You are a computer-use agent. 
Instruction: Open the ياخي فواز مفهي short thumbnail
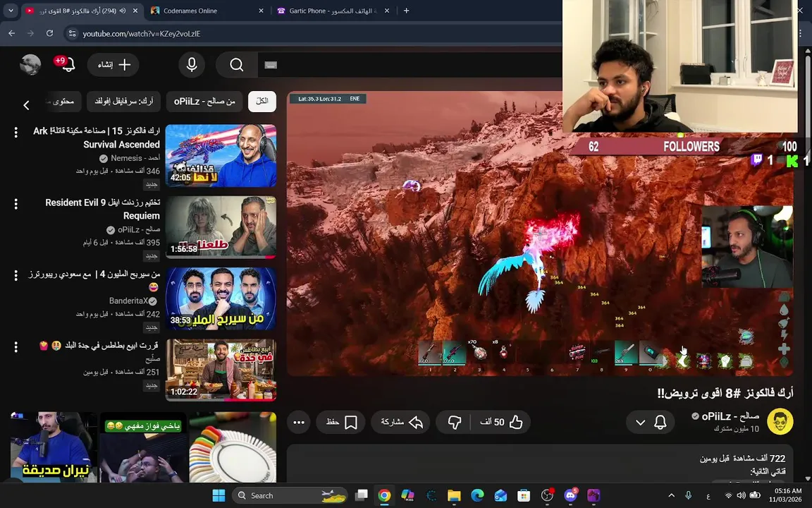(x=143, y=447)
